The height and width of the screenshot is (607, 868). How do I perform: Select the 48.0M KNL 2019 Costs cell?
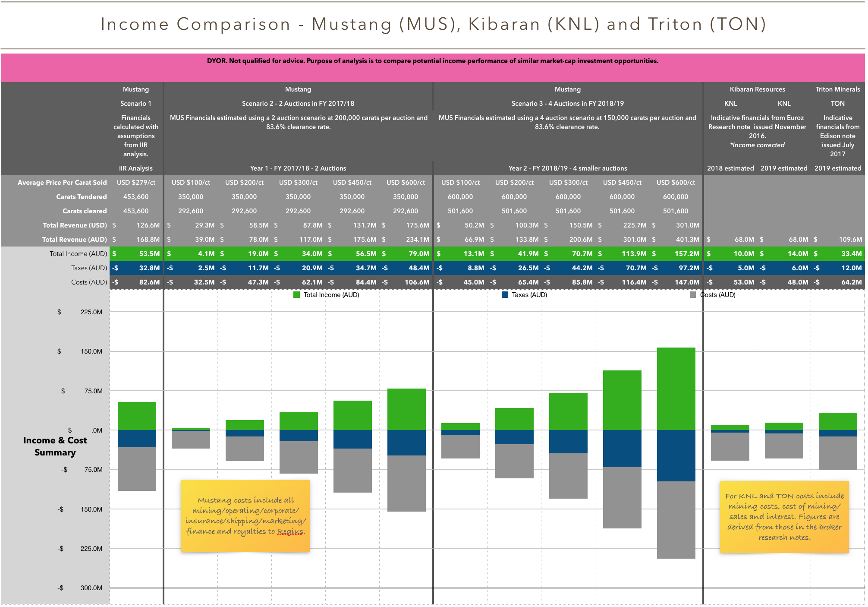pos(784,282)
